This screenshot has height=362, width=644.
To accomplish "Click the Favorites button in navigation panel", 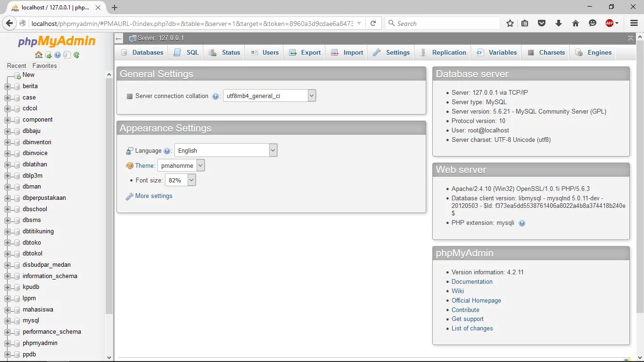I will (x=44, y=66).
